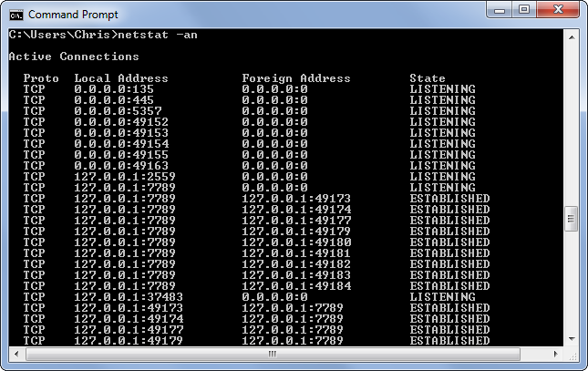Click the 'Foreign Address' column header
This screenshot has width=588, height=371.
(296, 78)
